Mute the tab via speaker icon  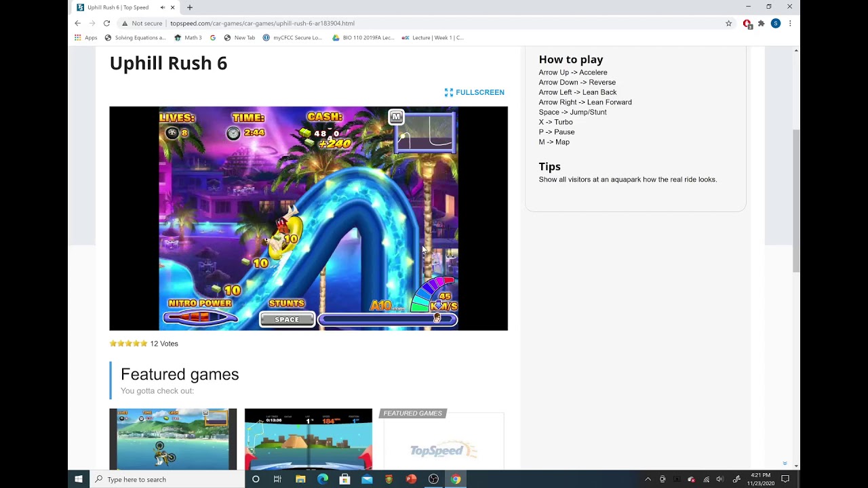point(163,7)
